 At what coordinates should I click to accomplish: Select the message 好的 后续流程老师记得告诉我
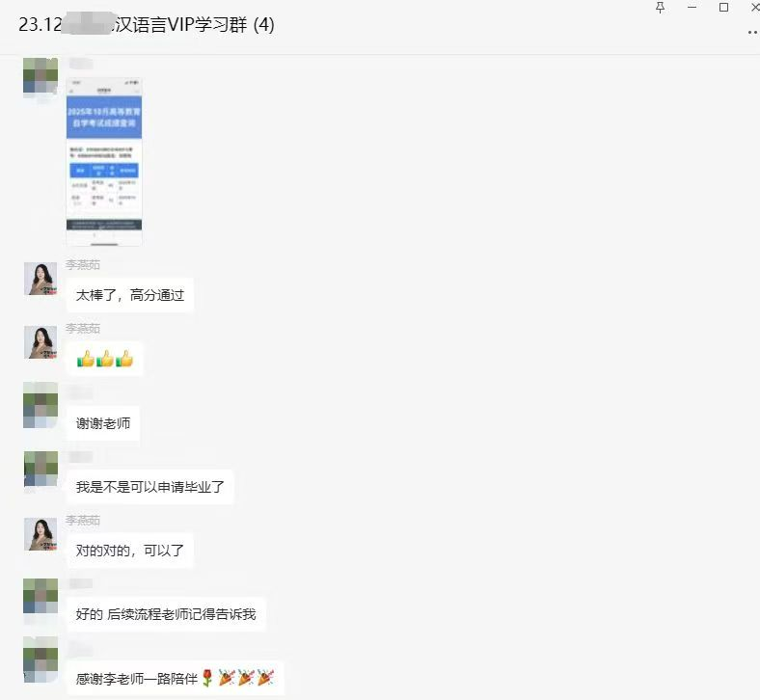click(166, 614)
